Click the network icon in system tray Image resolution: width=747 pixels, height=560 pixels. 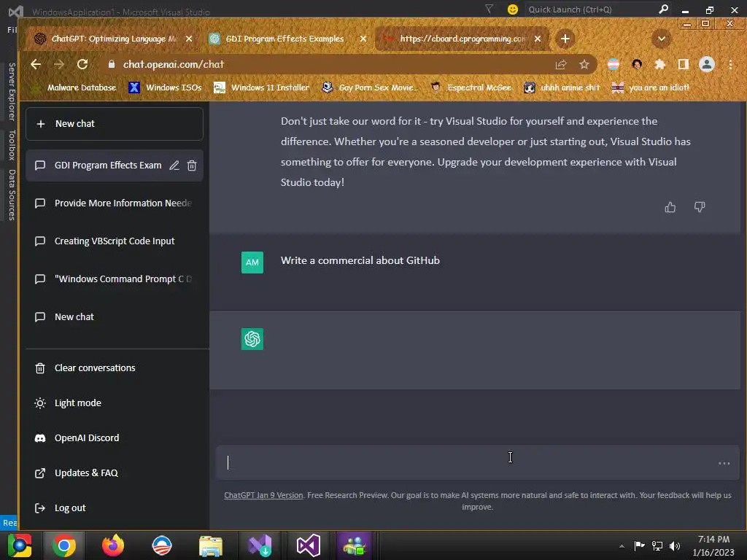(x=657, y=546)
